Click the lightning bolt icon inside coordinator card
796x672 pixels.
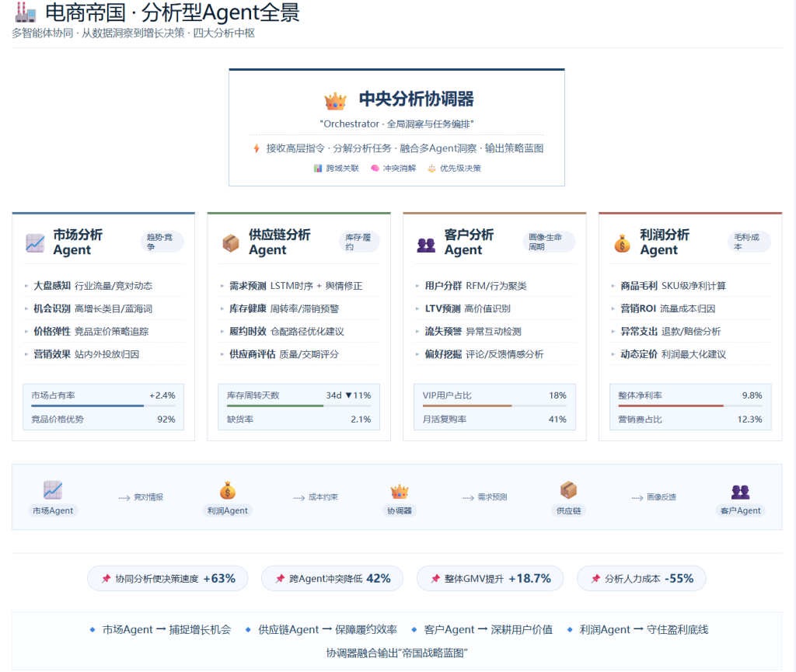257,148
